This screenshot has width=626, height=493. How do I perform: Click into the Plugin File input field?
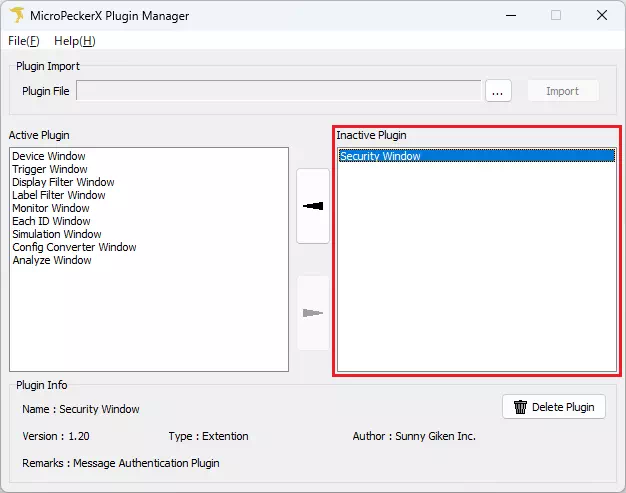279,91
